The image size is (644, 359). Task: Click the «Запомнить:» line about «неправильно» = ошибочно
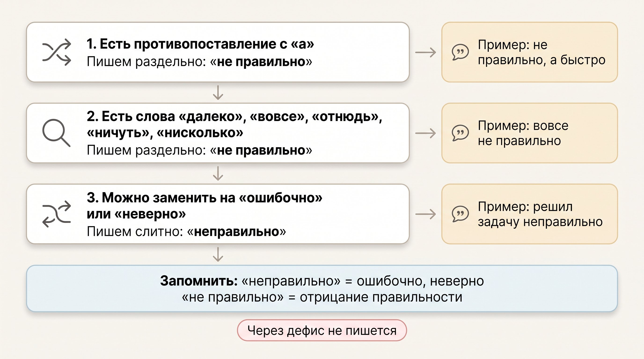click(322, 281)
